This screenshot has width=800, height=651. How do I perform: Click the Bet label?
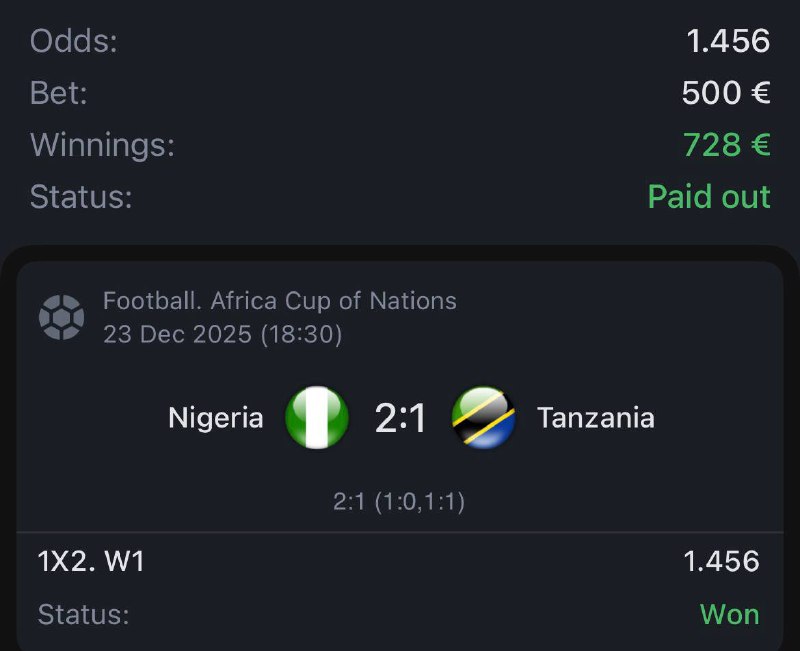(58, 93)
